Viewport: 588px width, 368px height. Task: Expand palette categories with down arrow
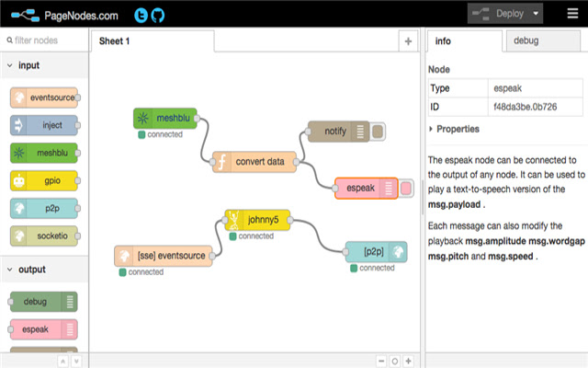click(x=76, y=362)
